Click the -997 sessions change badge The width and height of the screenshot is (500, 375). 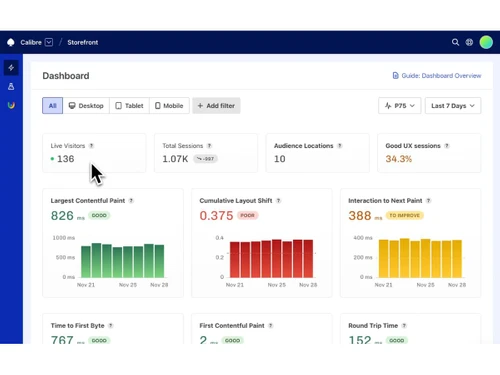tap(205, 159)
